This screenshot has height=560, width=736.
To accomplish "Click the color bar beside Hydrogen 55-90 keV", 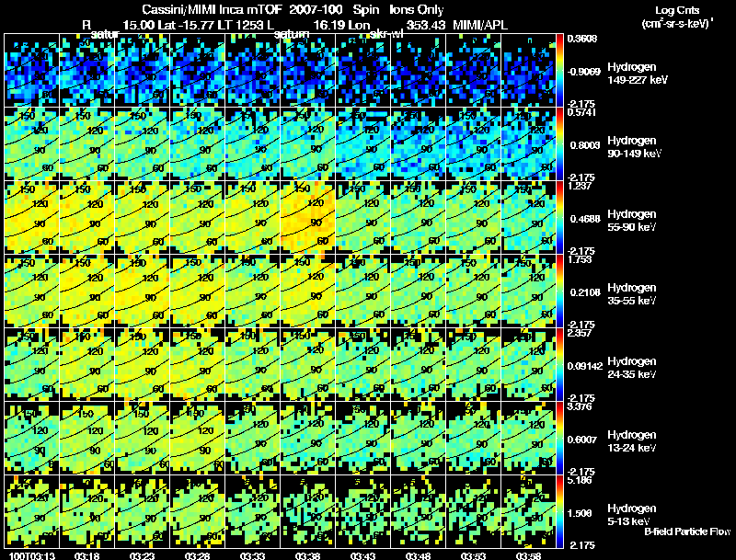I will click(x=559, y=218).
